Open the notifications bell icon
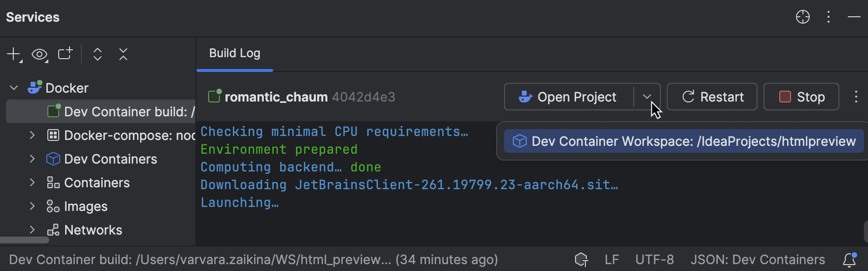 850,260
